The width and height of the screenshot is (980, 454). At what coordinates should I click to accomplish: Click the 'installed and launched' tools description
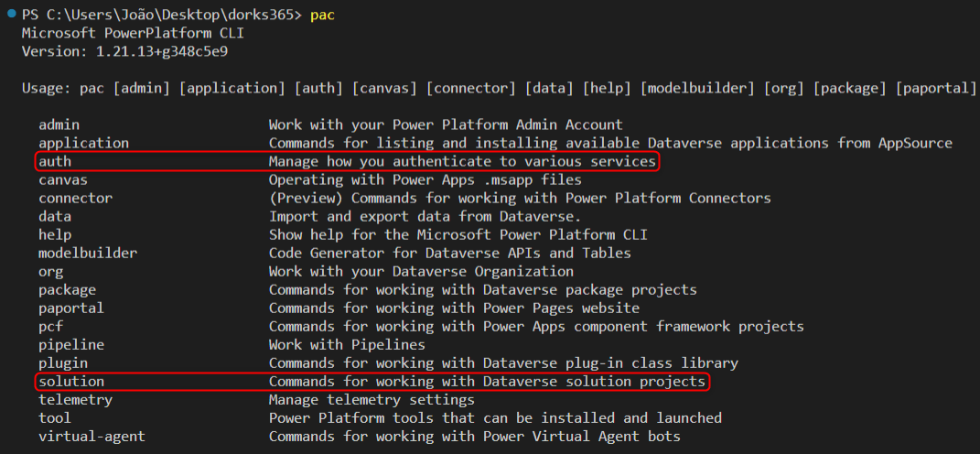[496, 417]
